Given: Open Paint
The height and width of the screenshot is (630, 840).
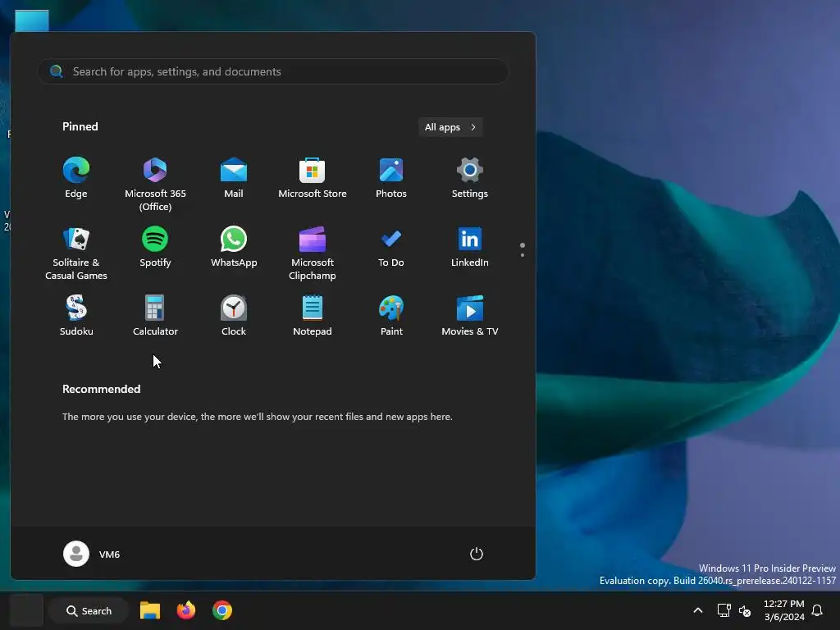Looking at the screenshot, I should click(x=391, y=316).
